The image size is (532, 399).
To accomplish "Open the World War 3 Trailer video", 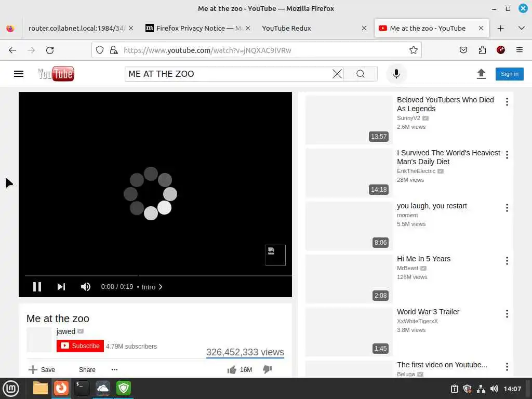I will [x=428, y=312].
